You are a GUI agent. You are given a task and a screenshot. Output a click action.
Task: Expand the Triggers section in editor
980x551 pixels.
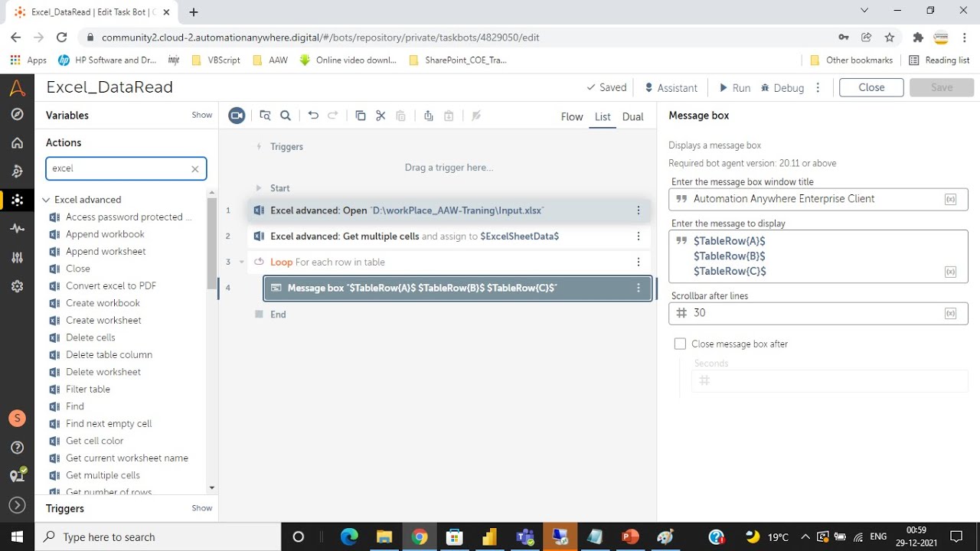[x=259, y=147]
